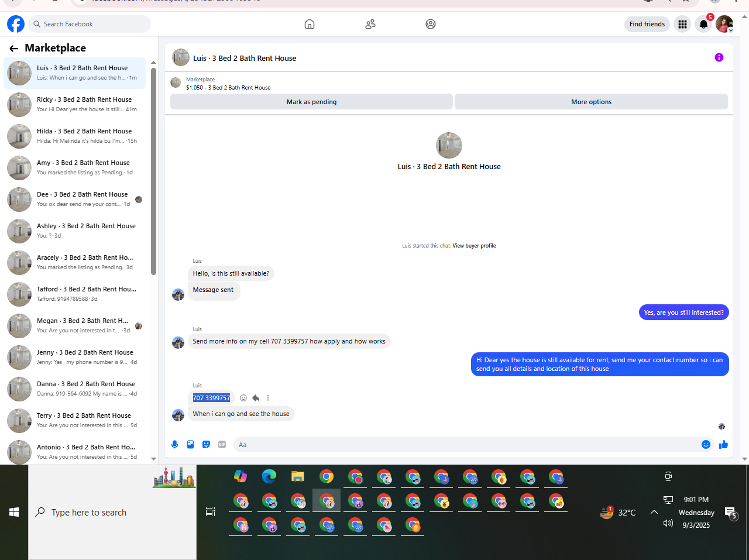Click Mark as pending
The width and height of the screenshot is (749, 560).
coord(311,102)
